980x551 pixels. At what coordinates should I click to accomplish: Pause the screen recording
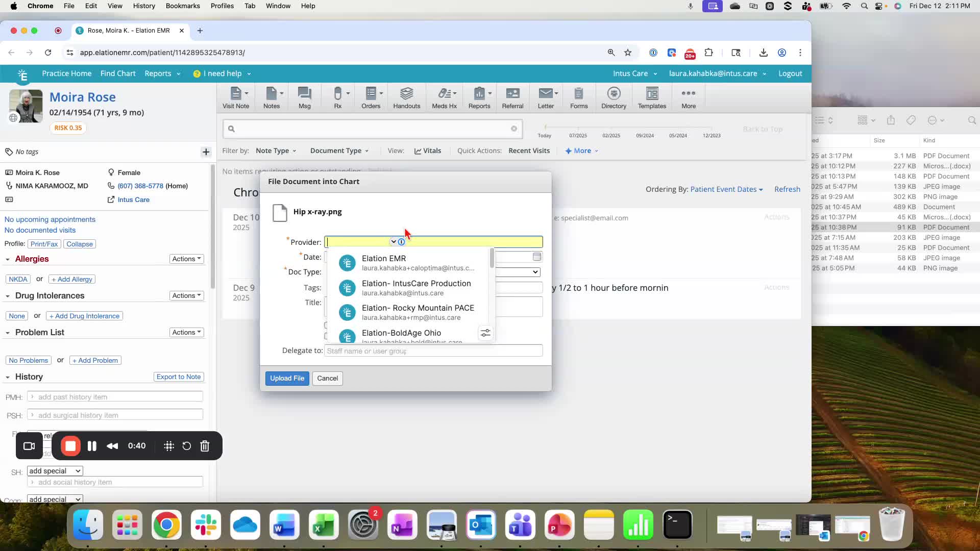pos(92,446)
